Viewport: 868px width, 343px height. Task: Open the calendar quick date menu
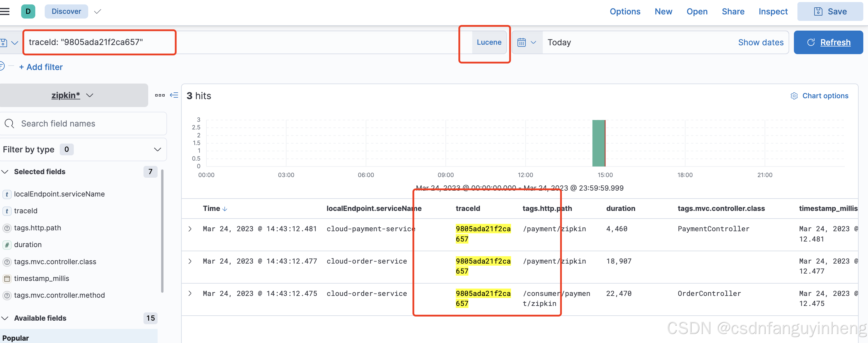(527, 42)
